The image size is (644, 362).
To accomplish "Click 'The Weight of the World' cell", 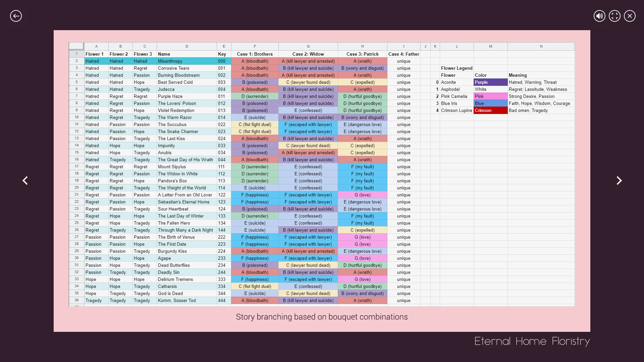I will 186,188.
